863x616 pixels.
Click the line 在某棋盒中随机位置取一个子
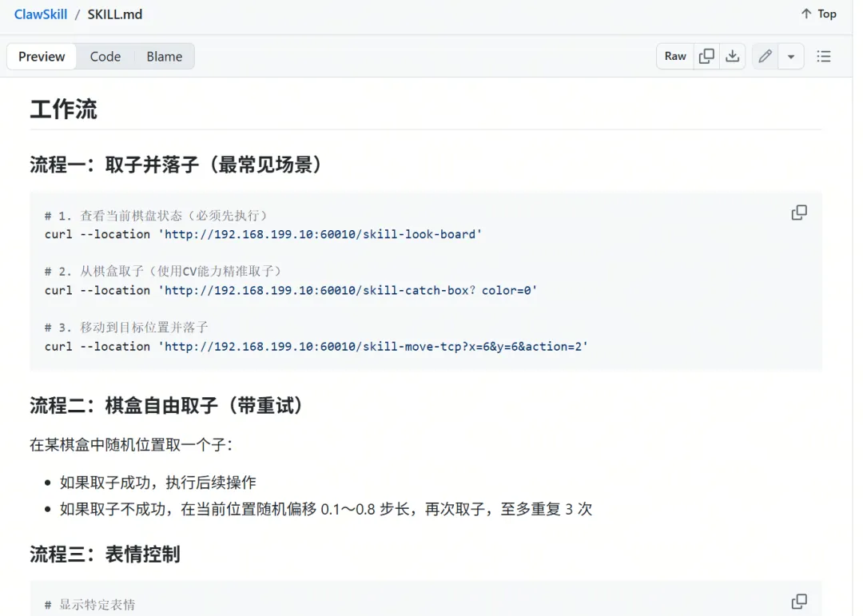click(x=131, y=445)
